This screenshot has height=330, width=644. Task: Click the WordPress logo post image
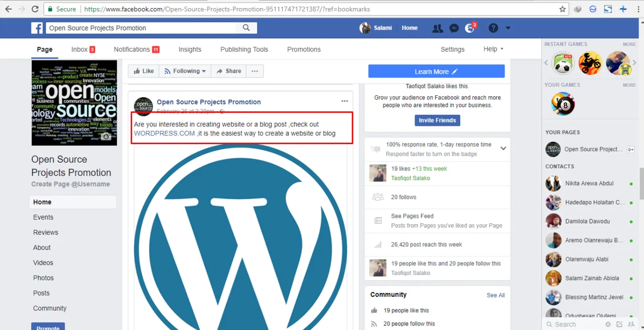240,237
